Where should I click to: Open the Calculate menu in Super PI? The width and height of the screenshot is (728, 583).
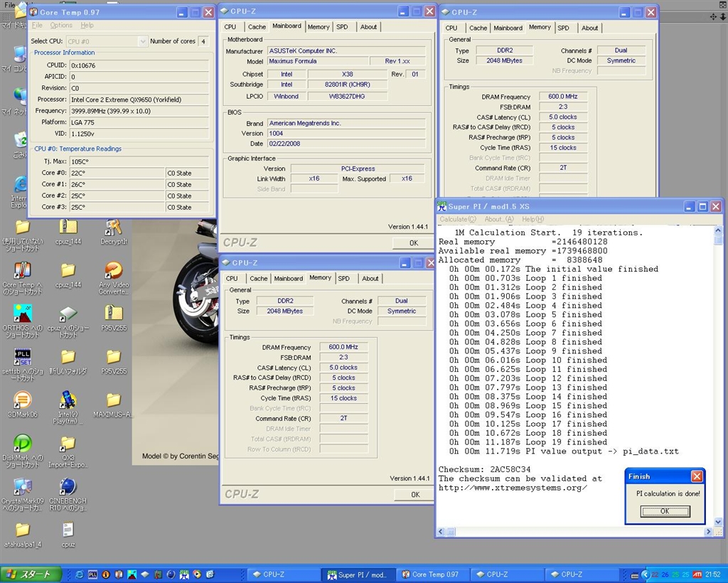(458, 219)
